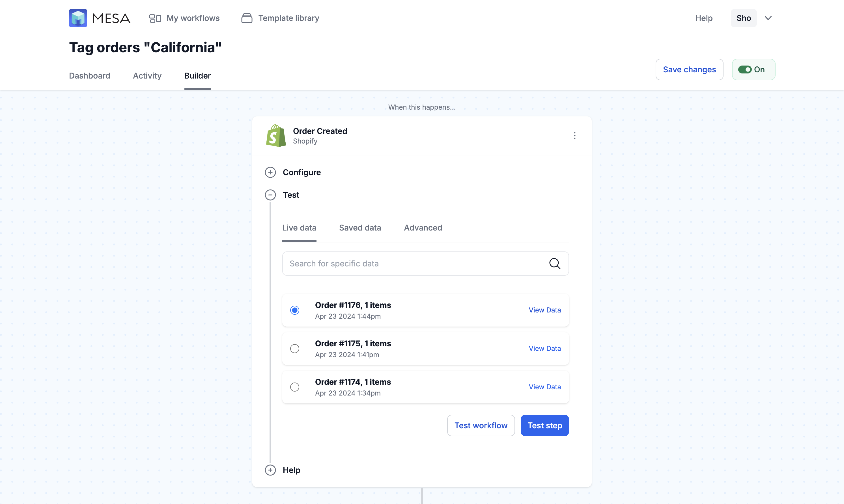844x504 pixels.
Task: Click the MESA logo icon
Action: (x=78, y=18)
